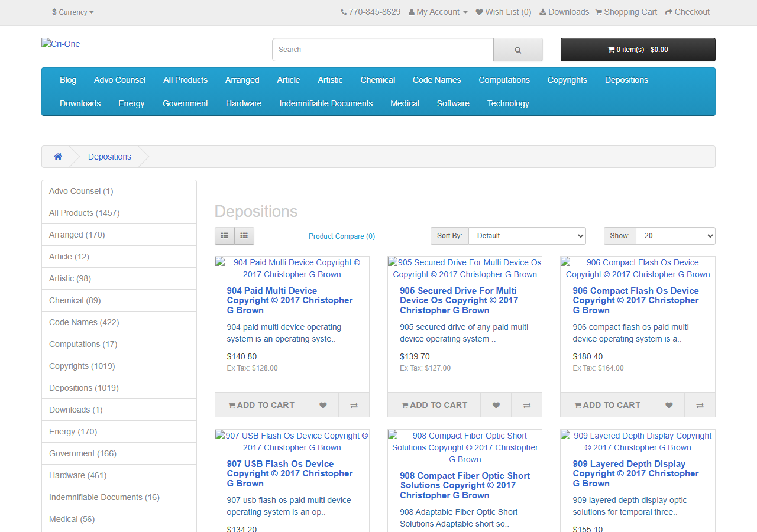The height and width of the screenshot is (532, 757).
Task: Switch to grid view layout
Action: coord(244,236)
